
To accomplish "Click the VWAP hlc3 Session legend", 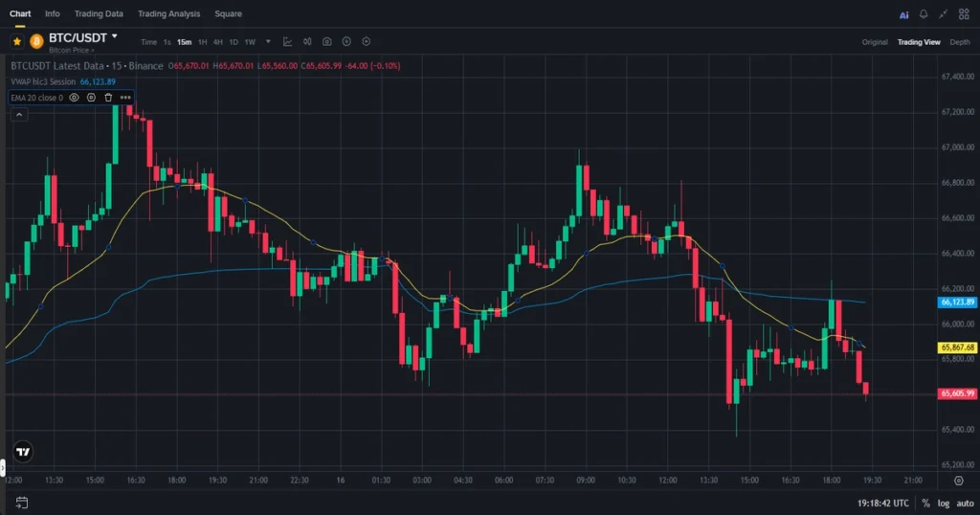I will pyautogui.click(x=43, y=82).
